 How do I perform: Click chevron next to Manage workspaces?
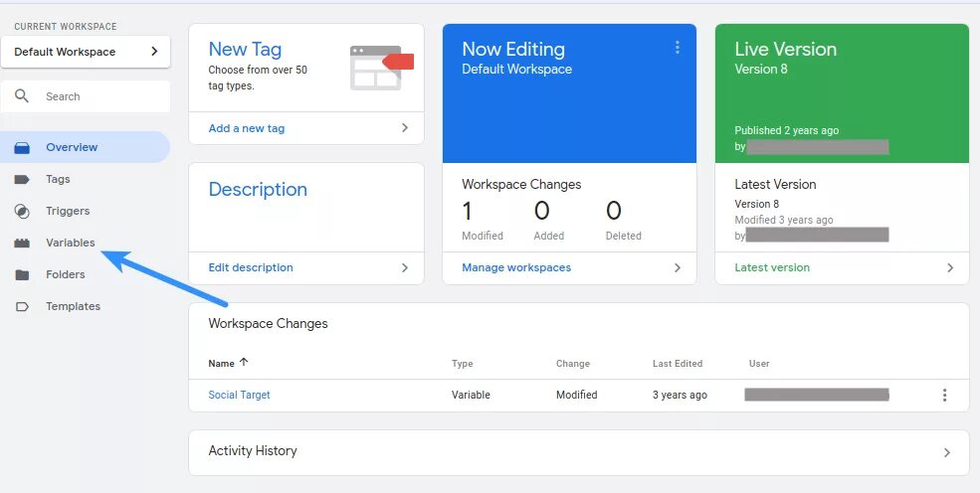[x=678, y=267]
